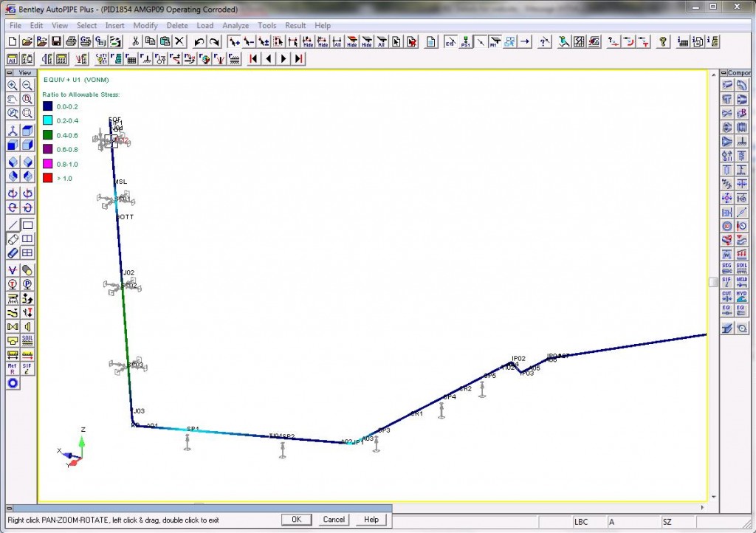The width and height of the screenshot is (756, 533).
Task: Click the red > 1.0 legend swatch
Action: (x=47, y=178)
